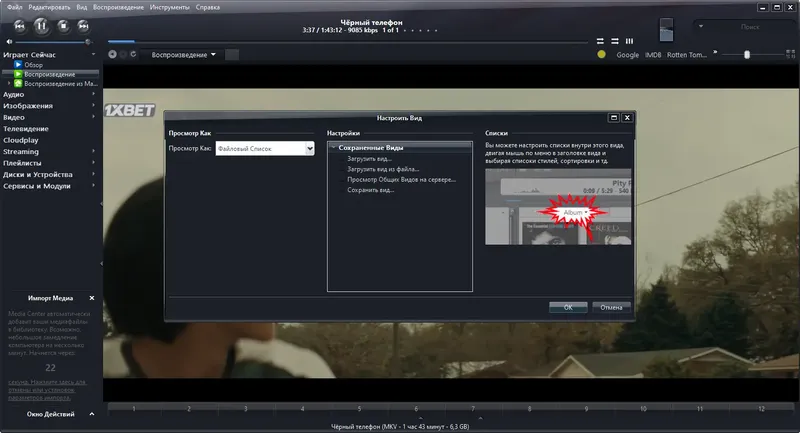Collapse the Играет Сейчас section
The height and width of the screenshot is (433, 800).
[x=93, y=54]
